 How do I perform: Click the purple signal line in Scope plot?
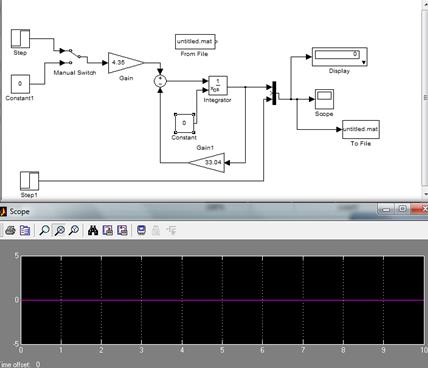222,300
